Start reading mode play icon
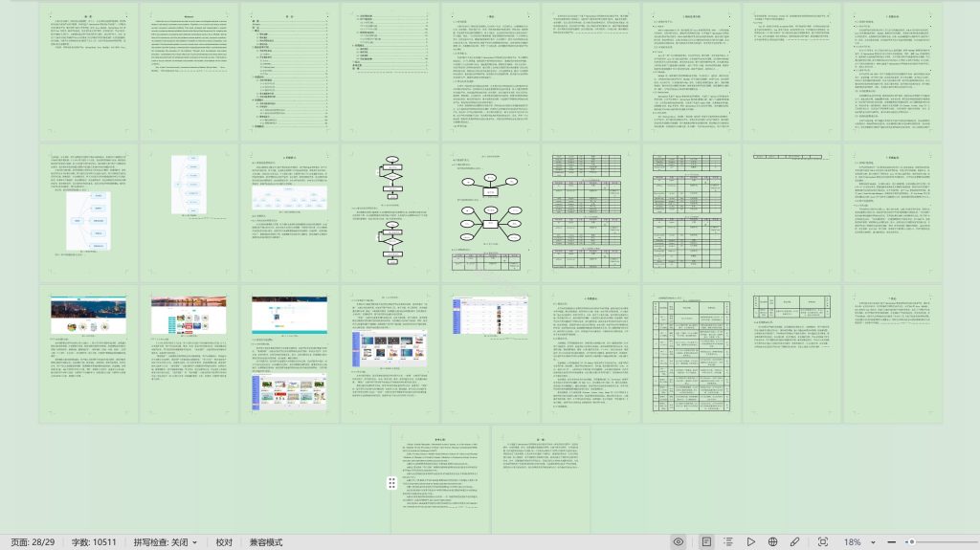The image size is (980, 550). tap(750, 542)
